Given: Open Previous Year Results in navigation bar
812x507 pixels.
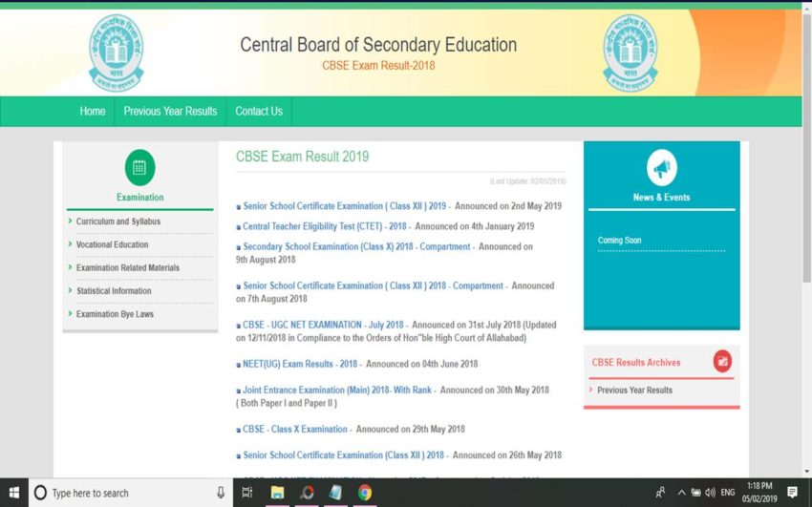Looking at the screenshot, I should pos(170,111).
